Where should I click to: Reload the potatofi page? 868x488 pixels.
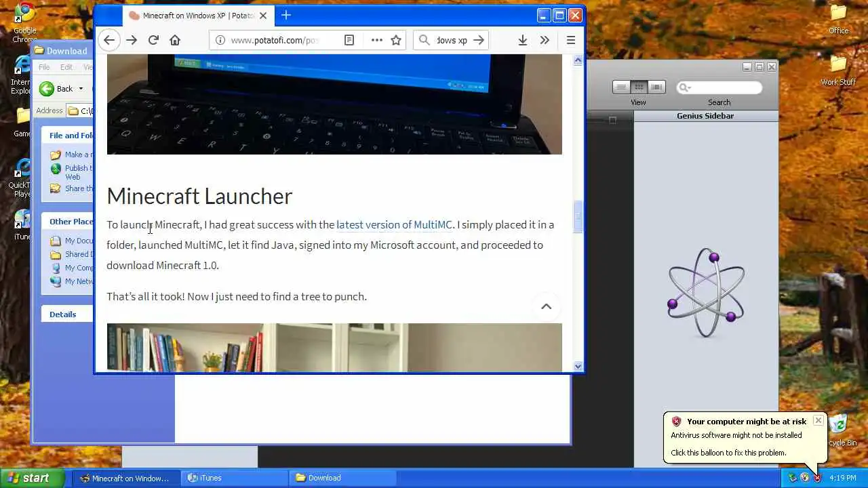point(153,40)
